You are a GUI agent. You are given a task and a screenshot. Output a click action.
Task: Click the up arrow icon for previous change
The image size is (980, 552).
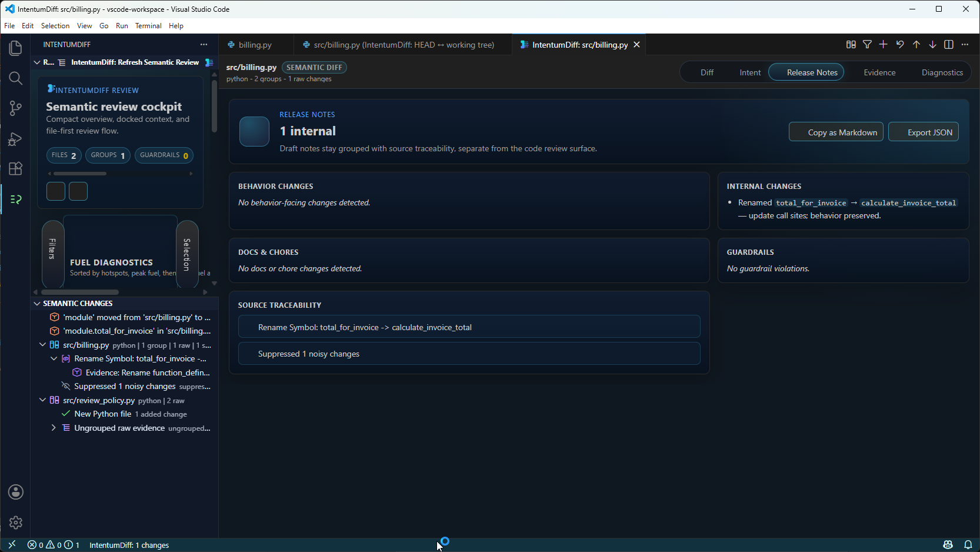(916, 45)
